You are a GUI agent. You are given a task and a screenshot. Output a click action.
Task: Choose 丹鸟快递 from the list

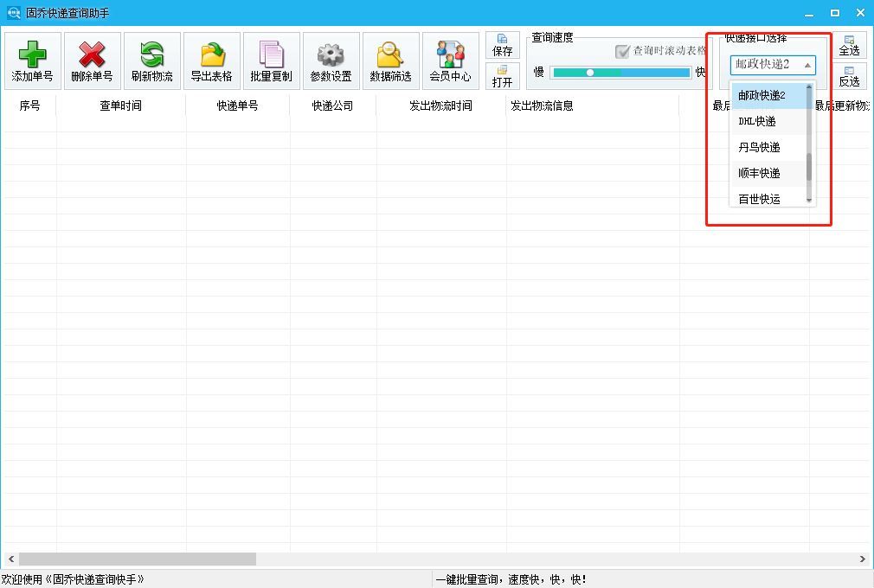click(x=769, y=148)
